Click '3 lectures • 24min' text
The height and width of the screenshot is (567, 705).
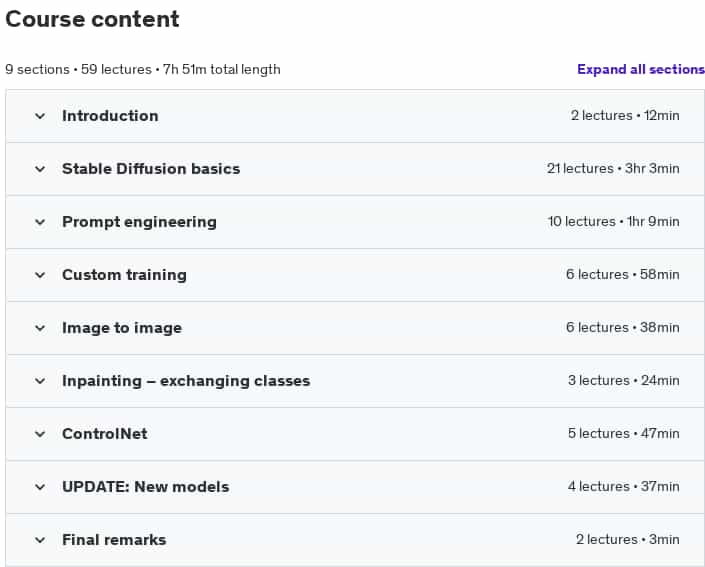(624, 381)
